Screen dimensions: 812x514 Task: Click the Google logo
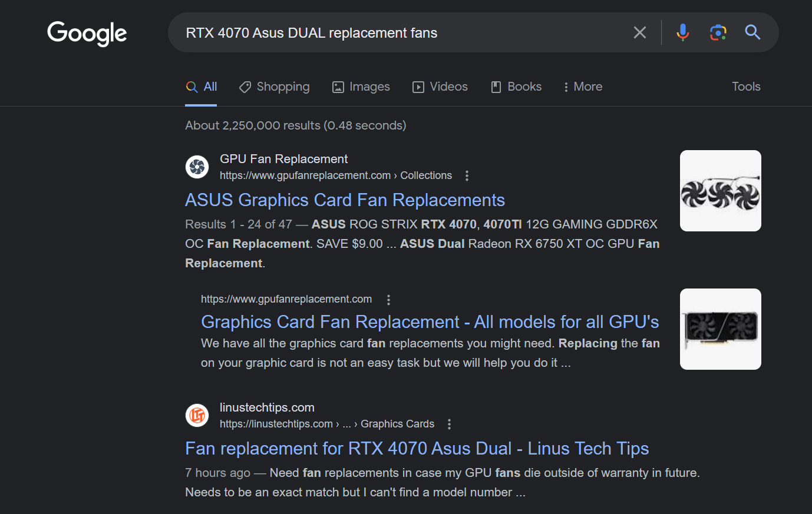pos(87,34)
